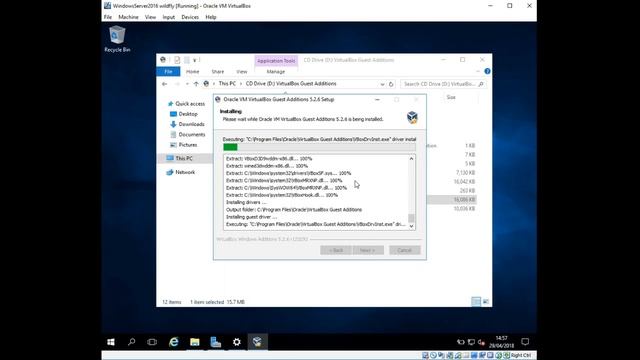Screen dimensions: 640x360
Task: Click install log scrollbar down arrow
Action: (411, 226)
